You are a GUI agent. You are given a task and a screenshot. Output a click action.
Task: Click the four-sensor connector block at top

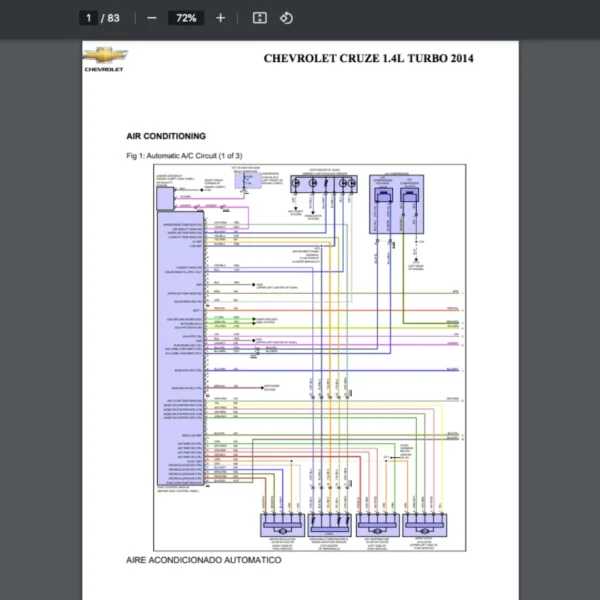pyautogui.click(x=320, y=185)
